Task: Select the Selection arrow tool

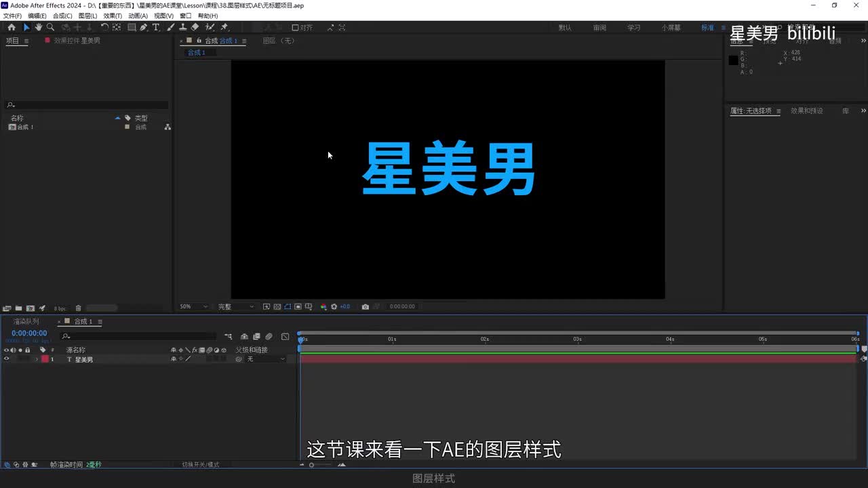Action: pos(26,27)
